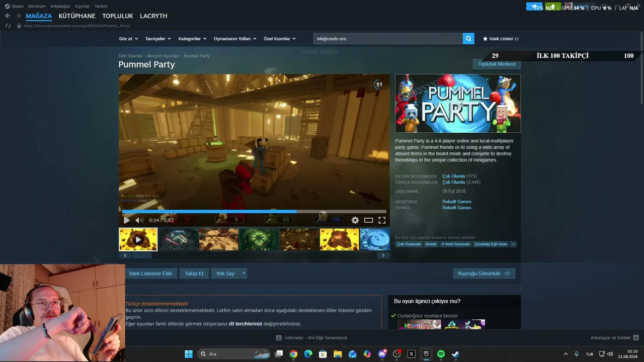
Task: Switch to the KÜTÜPHANE tab
Action: point(77,16)
